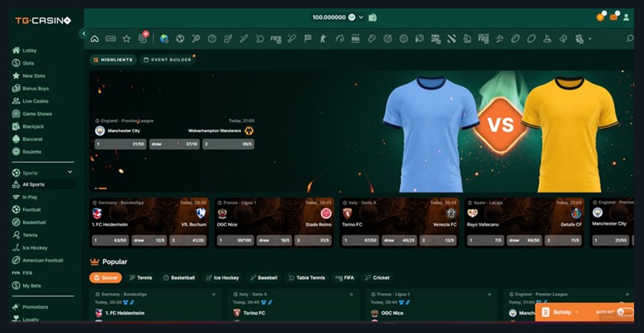The image size is (644, 333).
Task: Toggle the Quick Bet switch
Action: point(623,312)
